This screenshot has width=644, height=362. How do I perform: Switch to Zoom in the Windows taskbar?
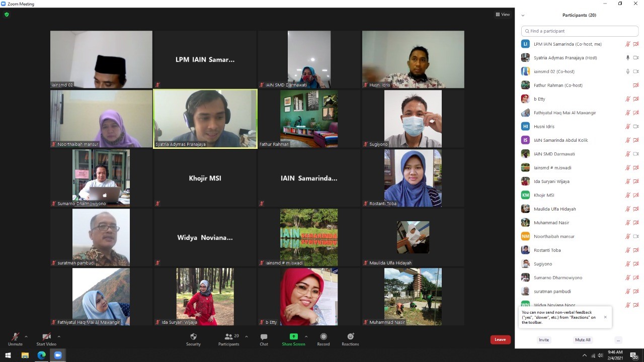tap(58, 355)
